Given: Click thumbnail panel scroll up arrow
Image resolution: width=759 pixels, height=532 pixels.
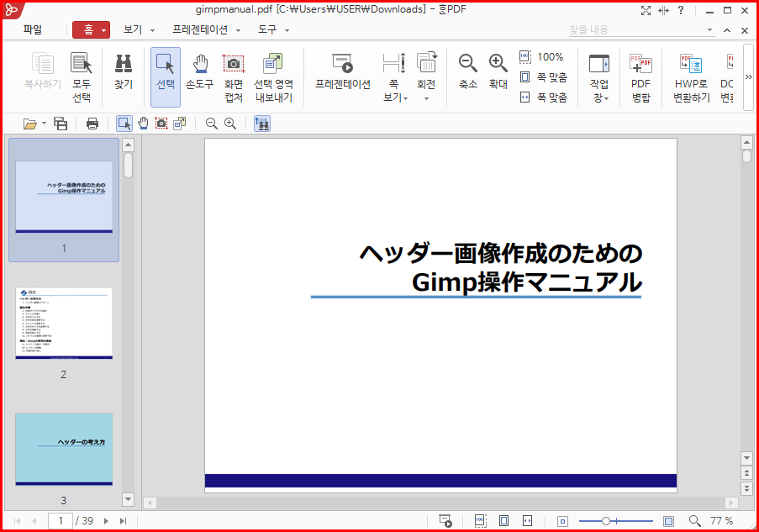Looking at the screenshot, I should (x=129, y=145).
